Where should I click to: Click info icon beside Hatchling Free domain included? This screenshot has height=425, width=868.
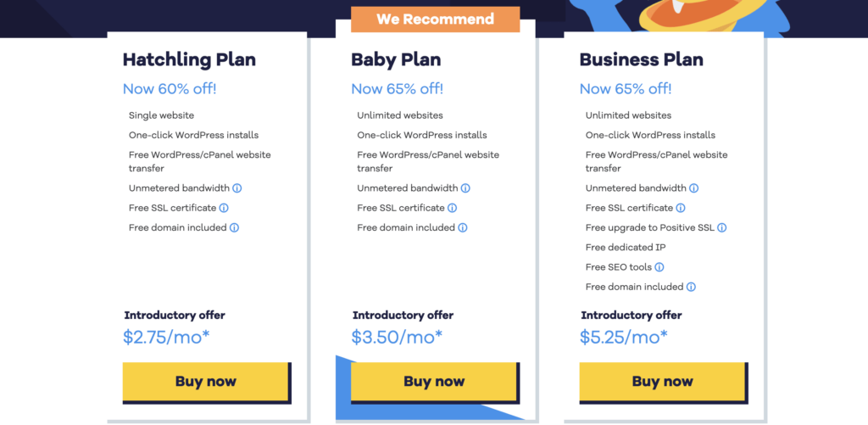coord(234,227)
